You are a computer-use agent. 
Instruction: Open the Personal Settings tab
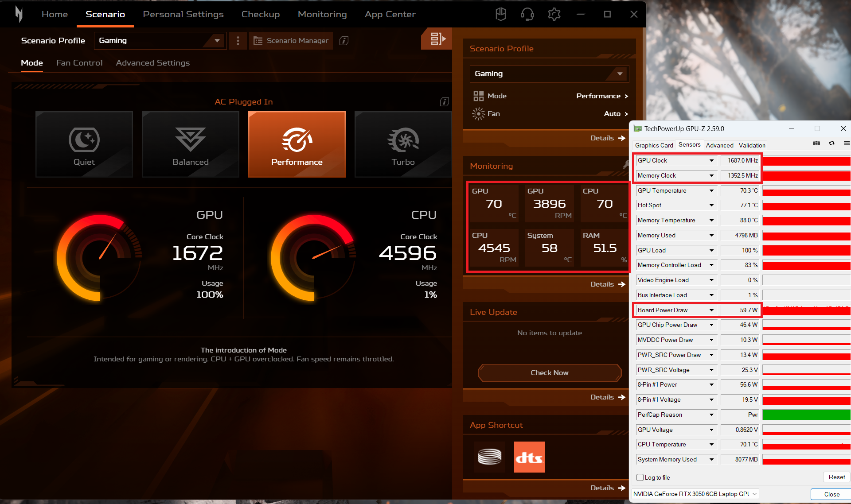pos(183,14)
